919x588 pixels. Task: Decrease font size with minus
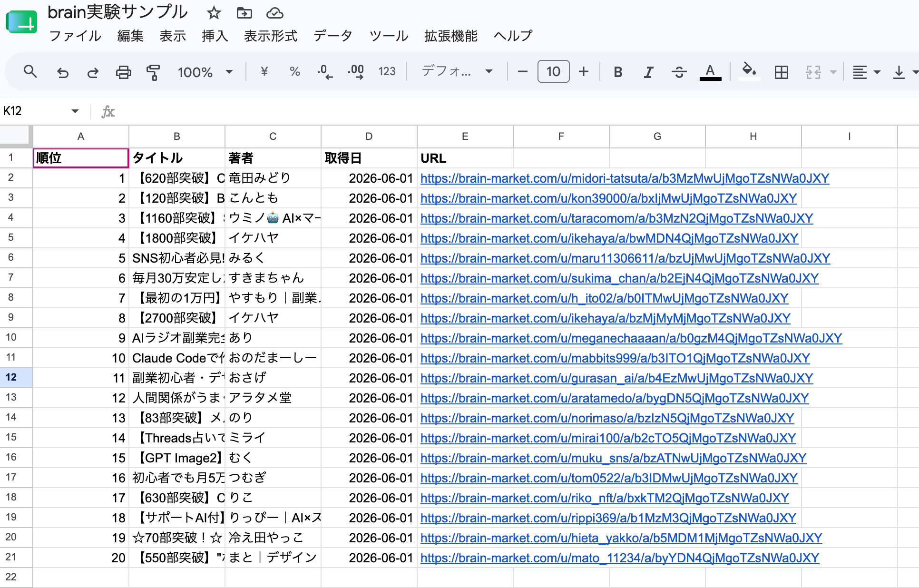click(x=523, y=72)
